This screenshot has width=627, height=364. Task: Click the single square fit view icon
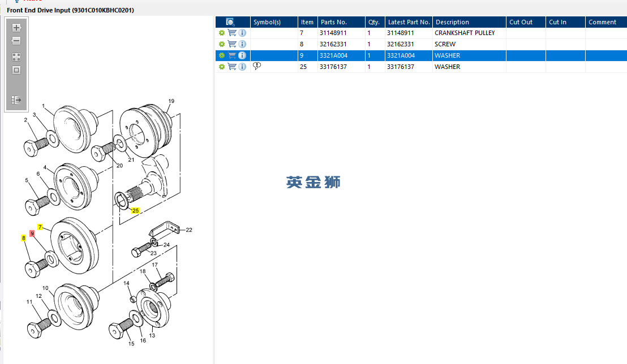[16, 70]
